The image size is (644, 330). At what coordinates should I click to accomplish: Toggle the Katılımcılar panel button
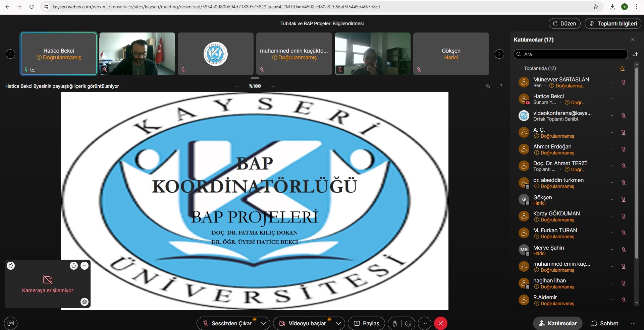click(x=557, y=323)
